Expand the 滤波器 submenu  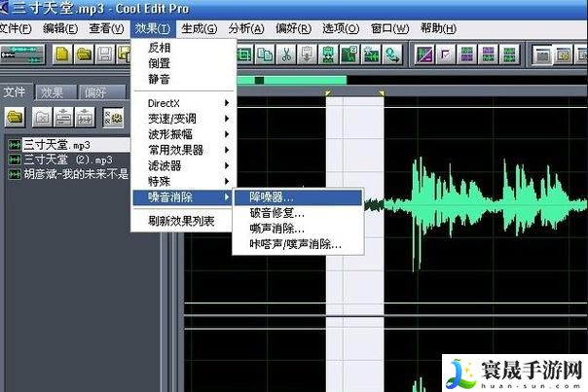pyautogui.click(x=184, y=165)
